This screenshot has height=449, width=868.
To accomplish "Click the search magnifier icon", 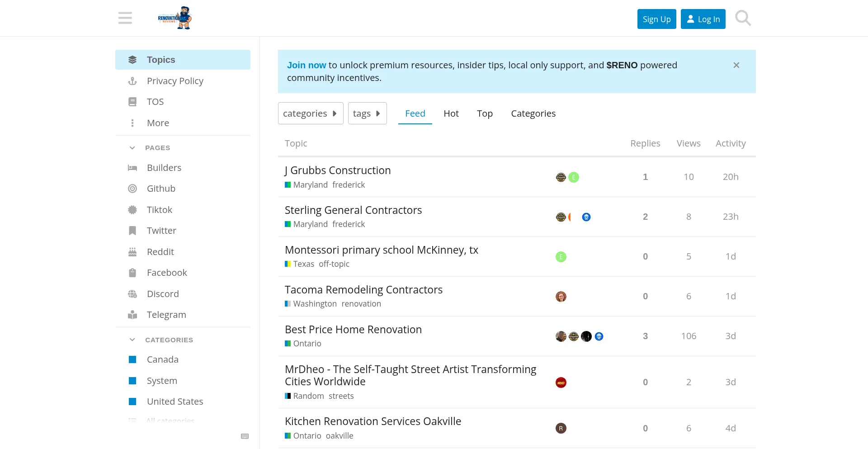I will (x=743, y=18).
